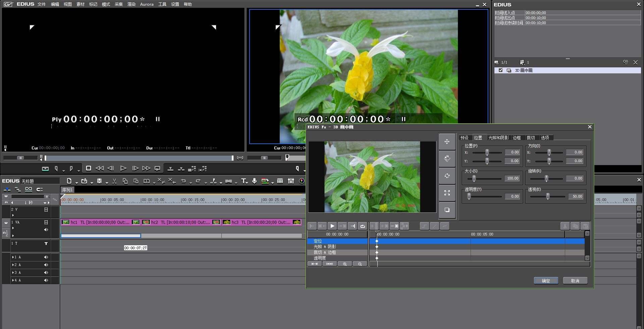Mute audio of 1 VA track

tap(46, 230)
